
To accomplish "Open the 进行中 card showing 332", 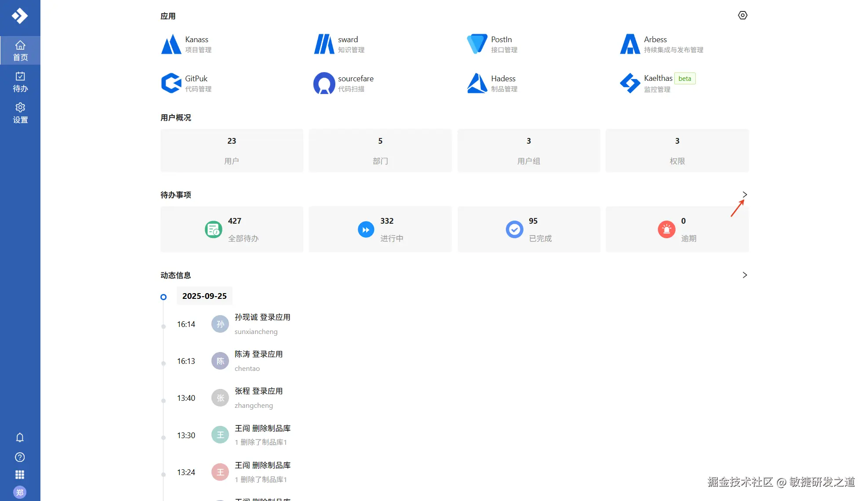I will (380, 229).
